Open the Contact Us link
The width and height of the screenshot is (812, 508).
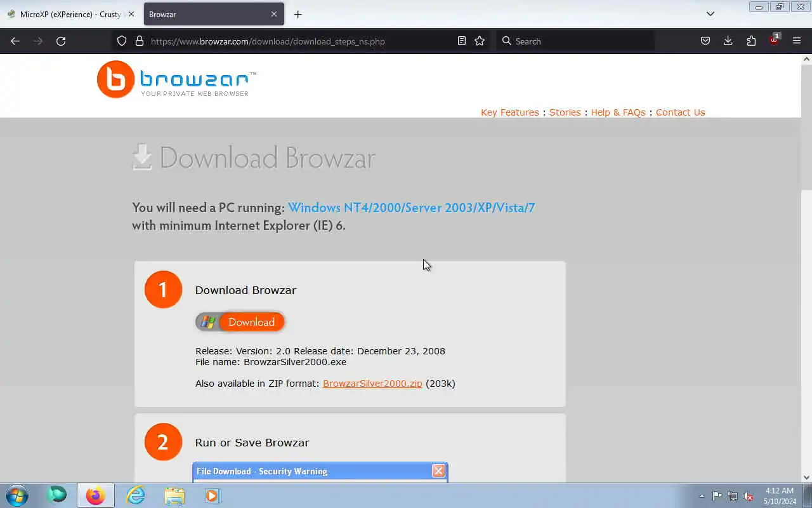[x=680, y=112]
